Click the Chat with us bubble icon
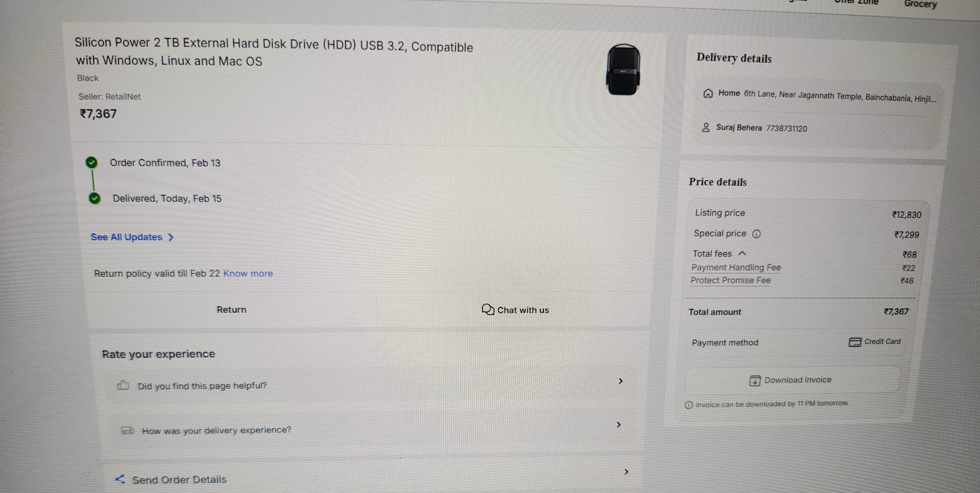 [x=488, y=309]
